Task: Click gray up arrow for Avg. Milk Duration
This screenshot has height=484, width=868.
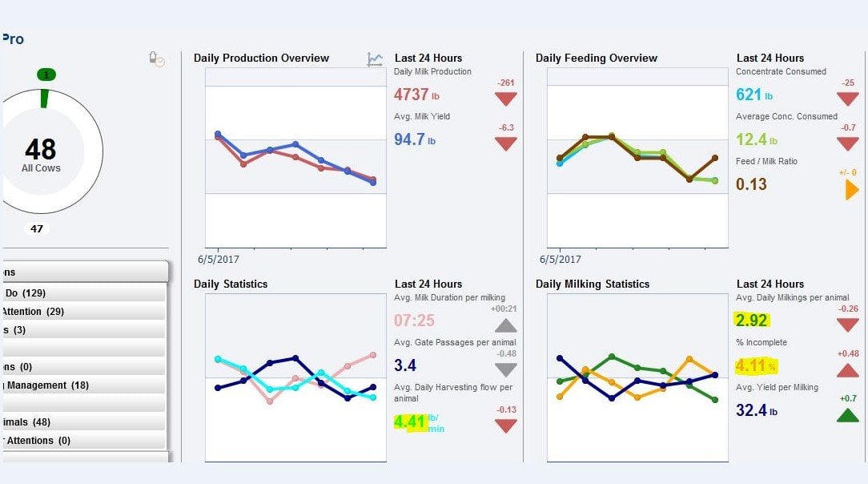Action: [505, 325]
